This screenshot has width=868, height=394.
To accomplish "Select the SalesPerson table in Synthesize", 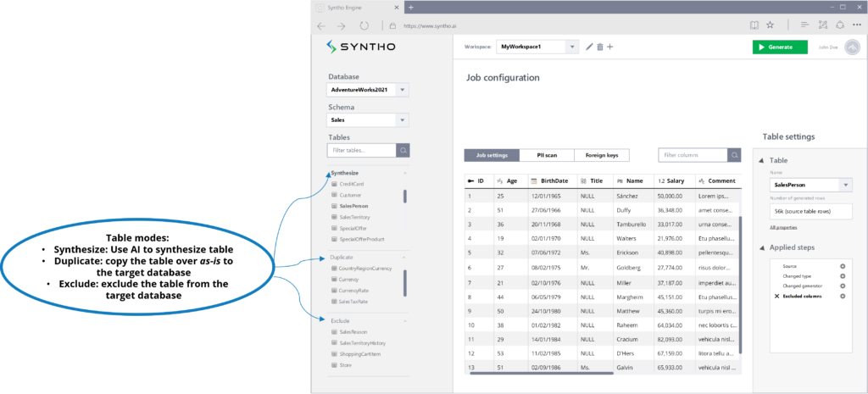I will [353, 206].
